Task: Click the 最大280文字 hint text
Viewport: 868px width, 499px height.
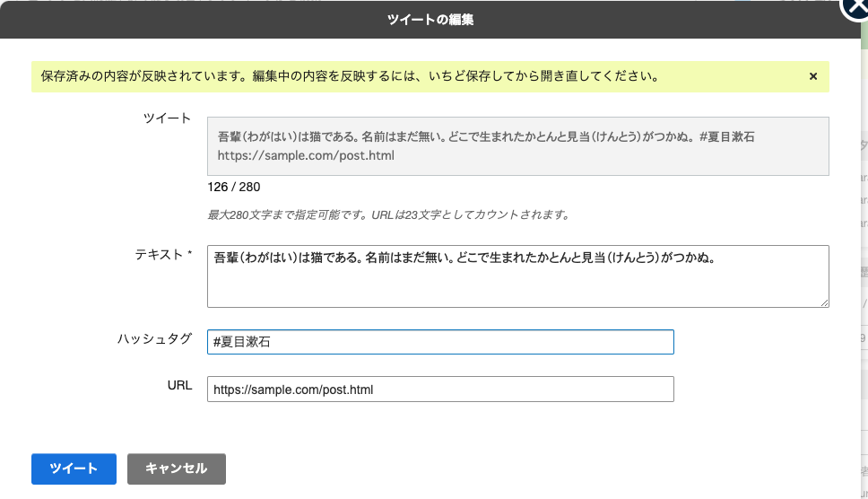Action: point(388,214)
